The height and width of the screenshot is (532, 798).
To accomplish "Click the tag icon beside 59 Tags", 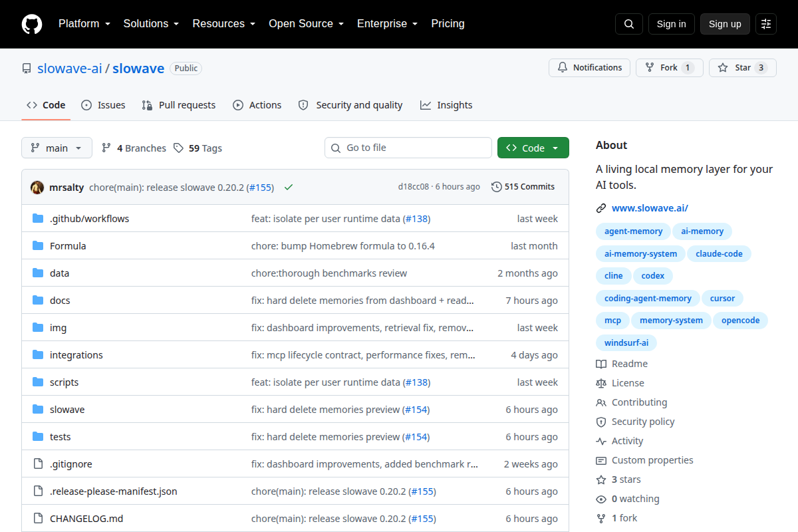I will coord(178,148).
